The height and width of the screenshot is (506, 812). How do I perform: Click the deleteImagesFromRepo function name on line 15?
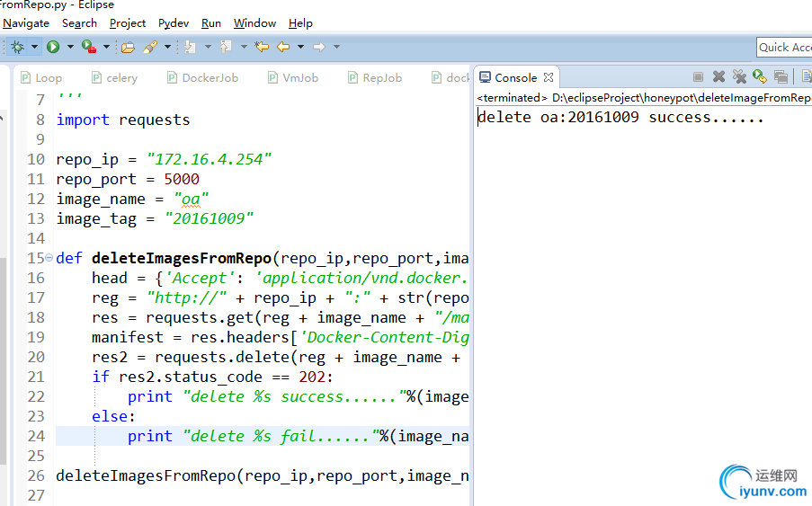(182, 258)
